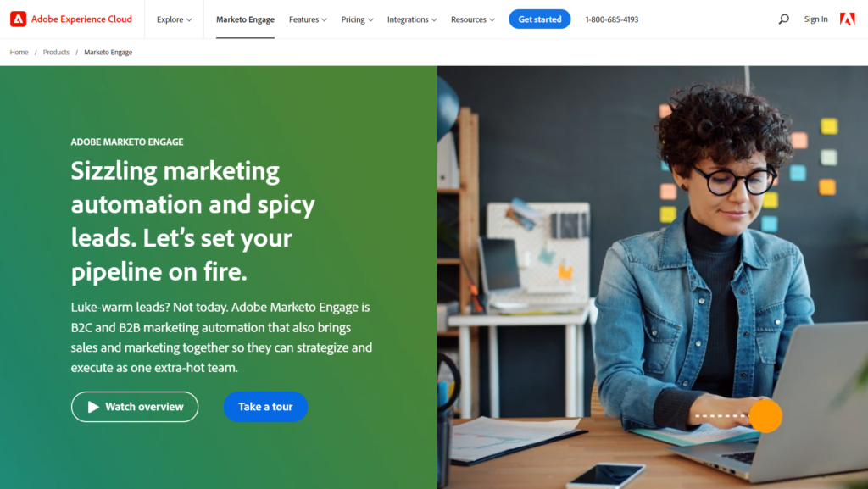Click the hero photo of woman at laptop

[x=653, y=277]
